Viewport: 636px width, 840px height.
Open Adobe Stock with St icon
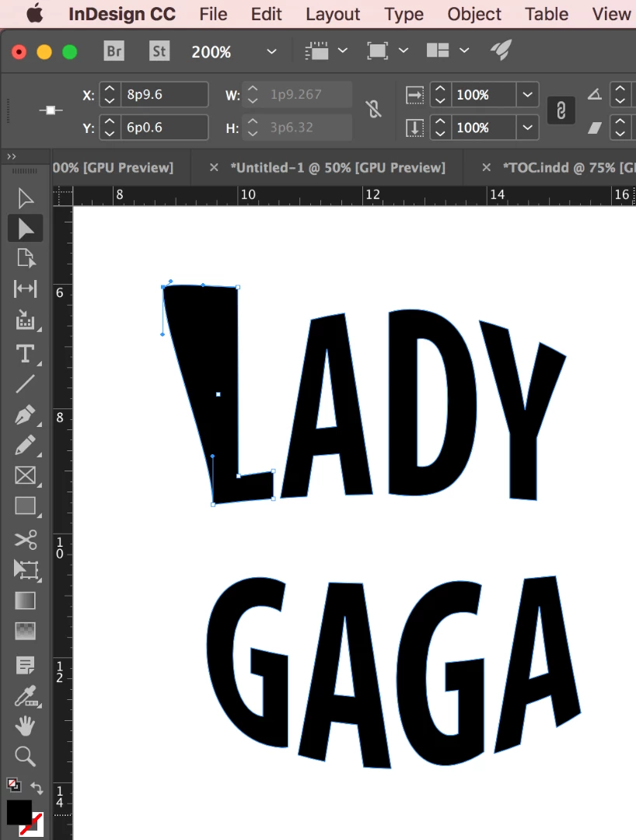click(x=159, y=51)
